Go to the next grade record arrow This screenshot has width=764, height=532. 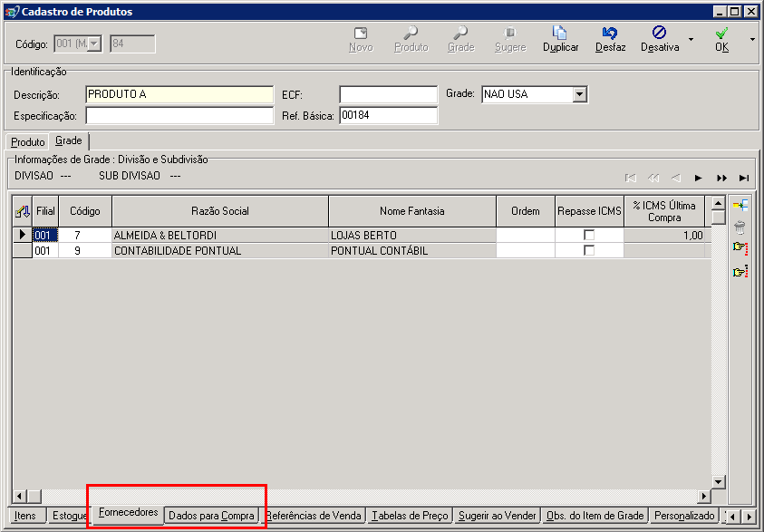698,178
